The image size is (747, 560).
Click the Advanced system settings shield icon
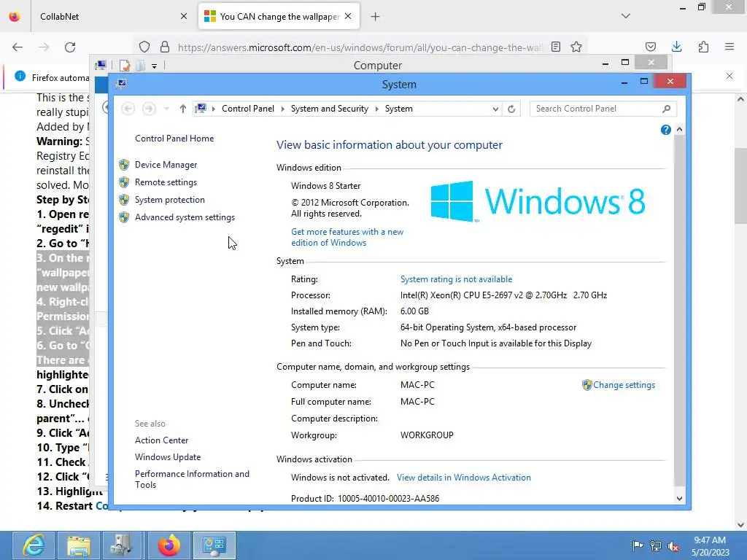click(x=124, y=217)
